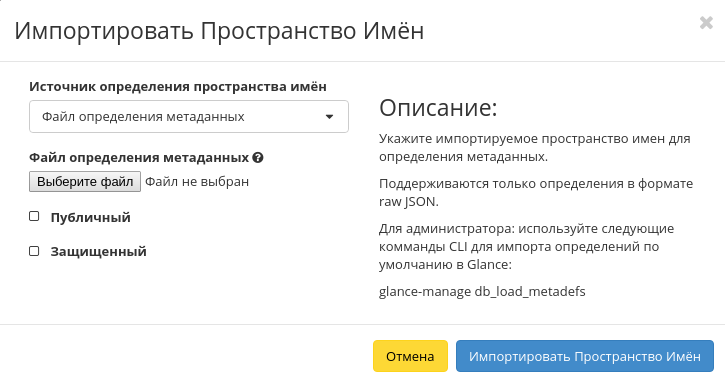Enable the 'Защищенный' checkbox
The image size is (725, 383).
coord(34,251)
